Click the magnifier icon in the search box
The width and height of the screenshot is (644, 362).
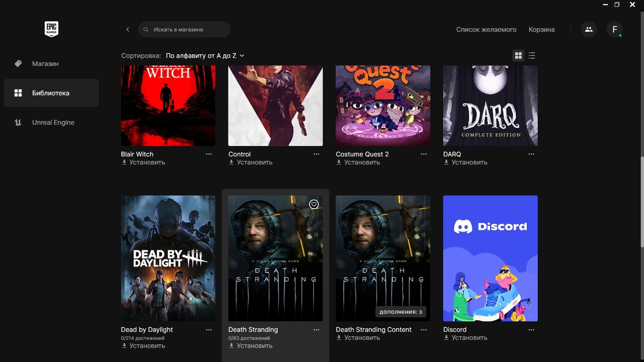pyautogui.click(x=146, y=30)
